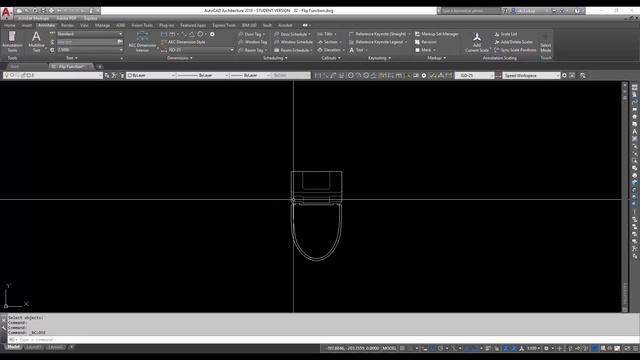Open the Featured Apps ribbon tab
640x360 pixels.
(x=193, y=25)
